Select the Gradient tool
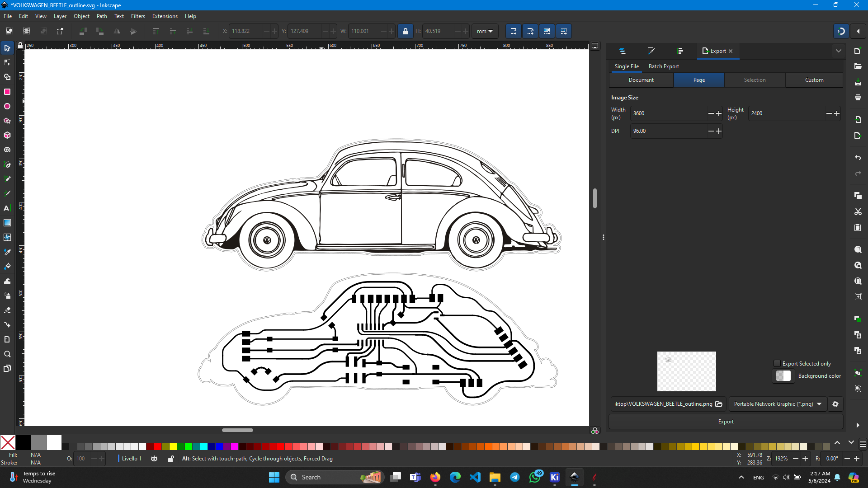Screen dimensions: 868x488 (7, 223)
